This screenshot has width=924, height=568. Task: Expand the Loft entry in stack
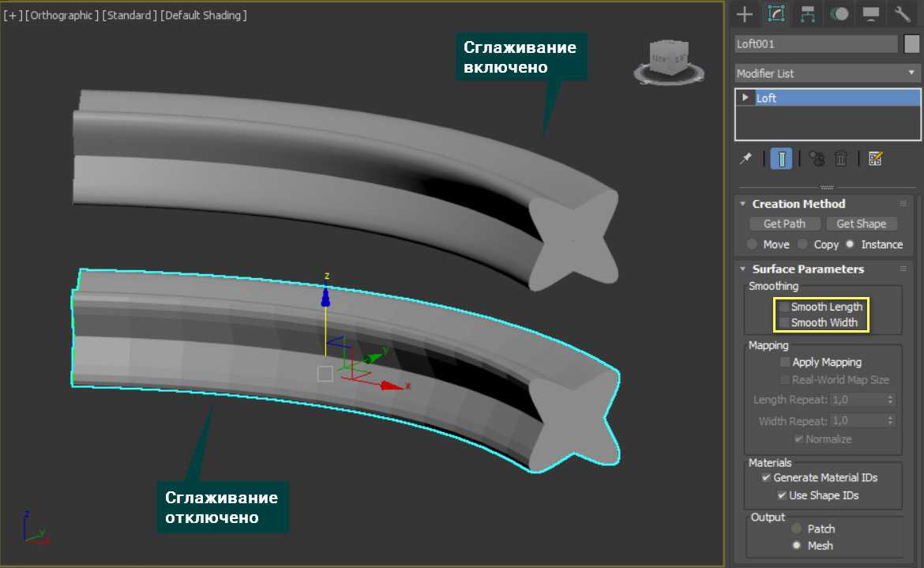click(x=745, y=98)
